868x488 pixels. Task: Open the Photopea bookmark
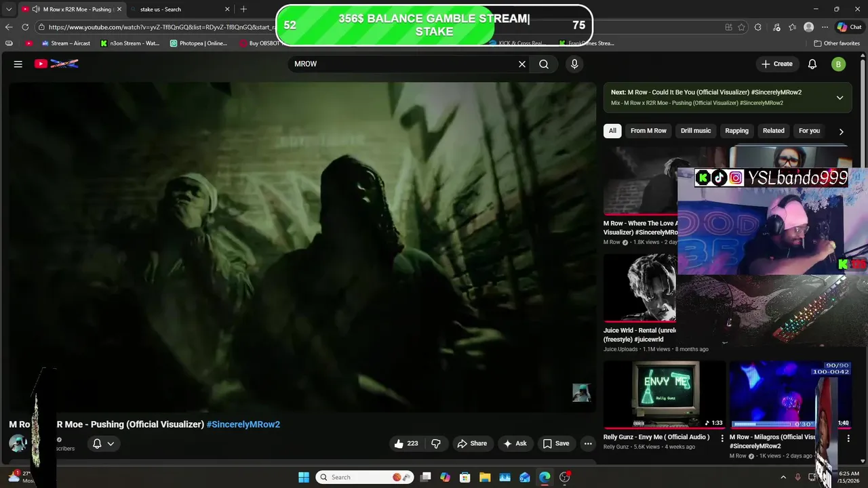pos(199,43)
